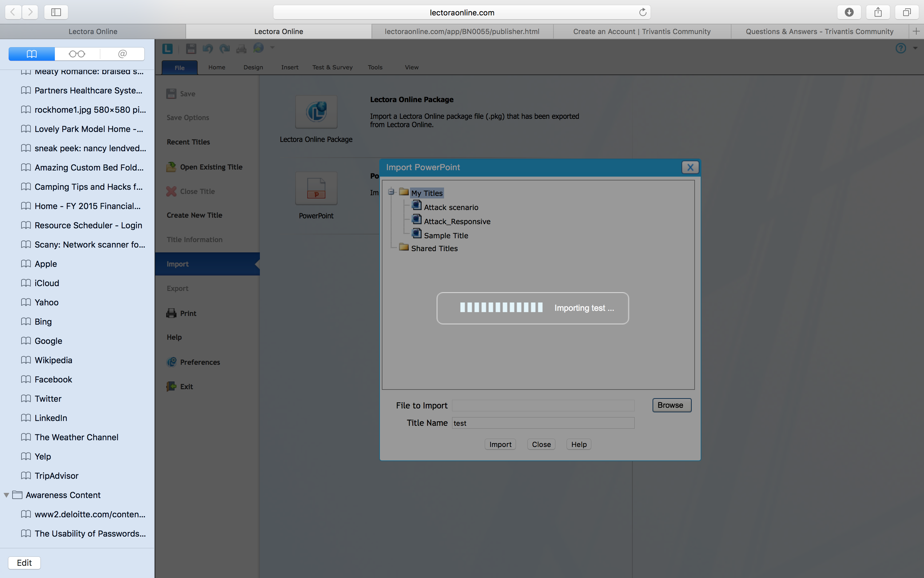Select the Attack_Responsive title
Viewport: 924px width, 578px height.
[x=457, y=221]
